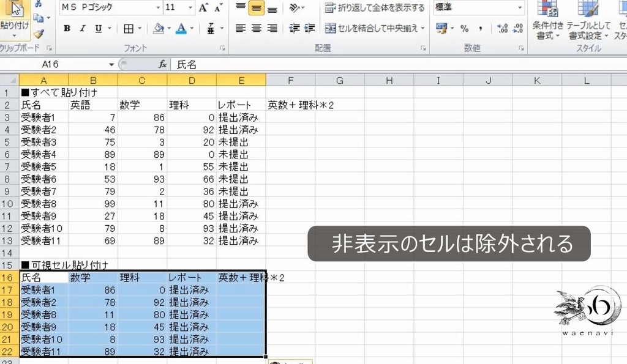Select the Center alignment icon

[255, 28]
